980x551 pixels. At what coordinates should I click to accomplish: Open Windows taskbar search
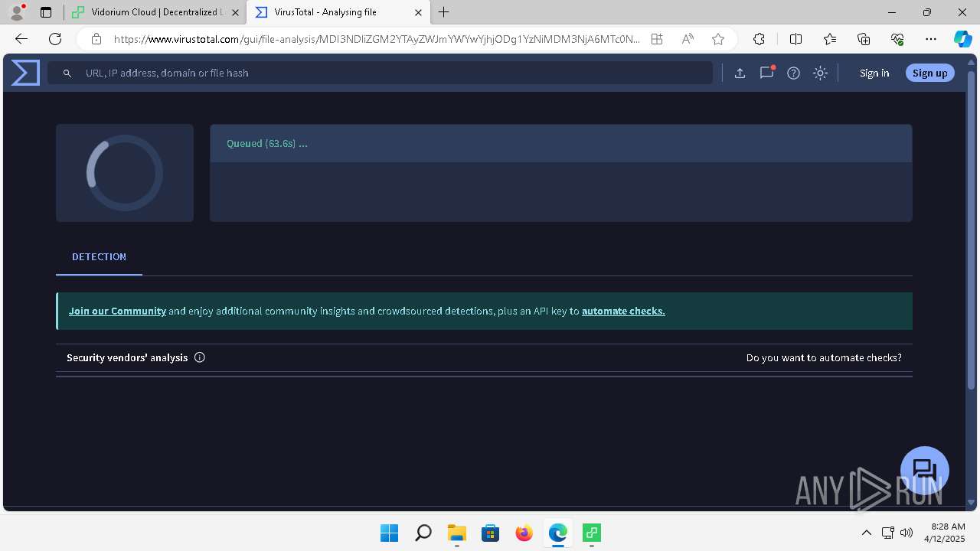423,533
